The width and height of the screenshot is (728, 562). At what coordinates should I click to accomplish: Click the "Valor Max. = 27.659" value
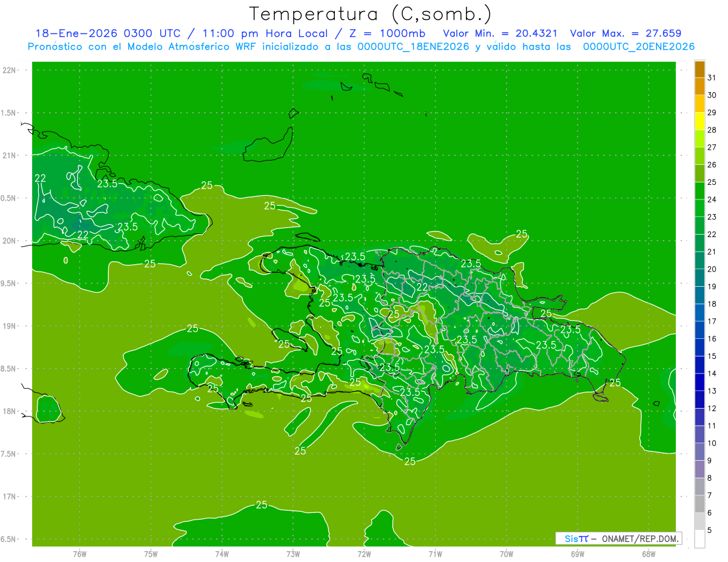click(x=625, y=33)
